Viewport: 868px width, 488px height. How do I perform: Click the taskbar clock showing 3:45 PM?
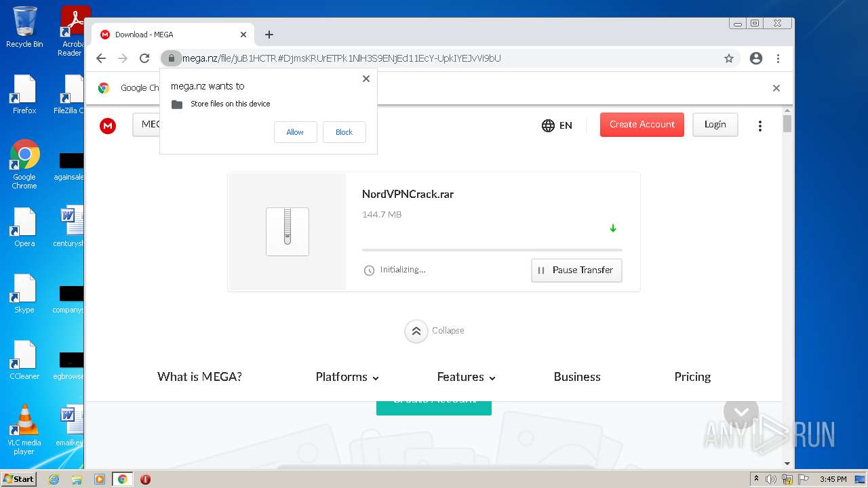(x=833, y=479)
